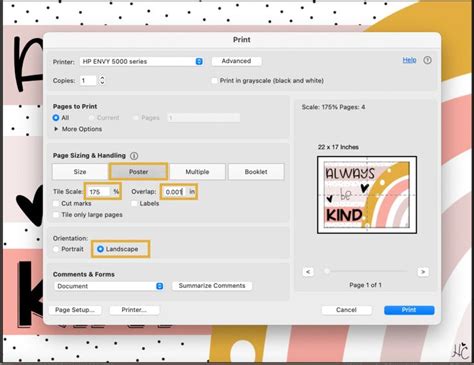Click the Scale: 175% Pages: 4 text
The height and width of the screenshot is (365, 474).
333,107
